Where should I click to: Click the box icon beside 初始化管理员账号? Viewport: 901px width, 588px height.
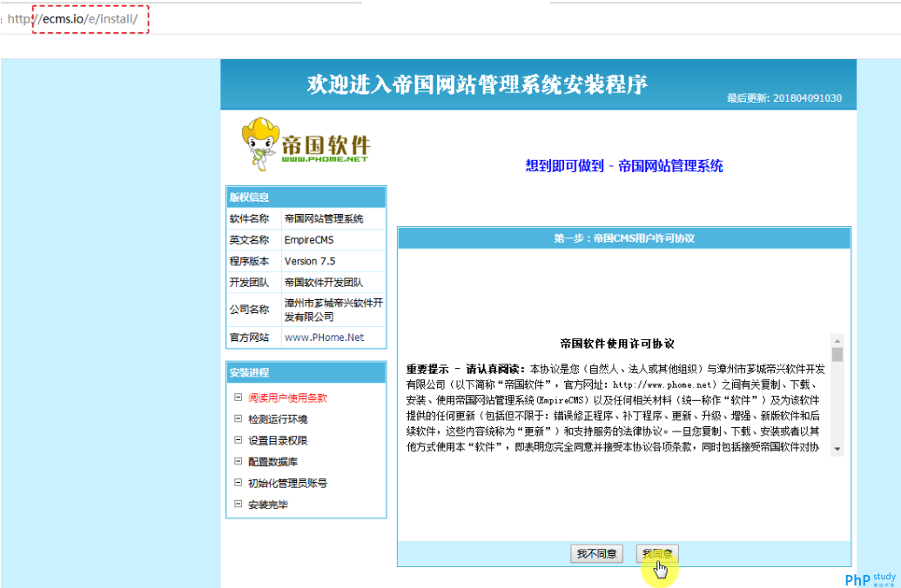238,483
